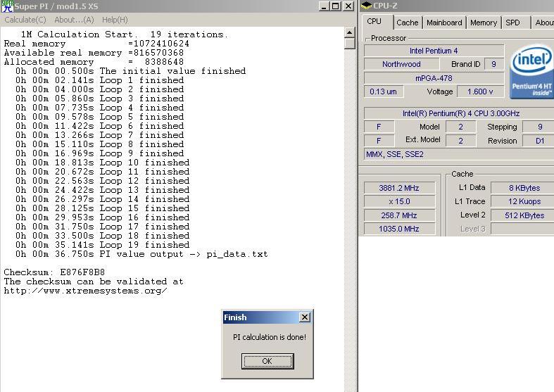Click the Super PI title bar icon
The height and width of the screenshot is (392, 554).
pos(7,6)
